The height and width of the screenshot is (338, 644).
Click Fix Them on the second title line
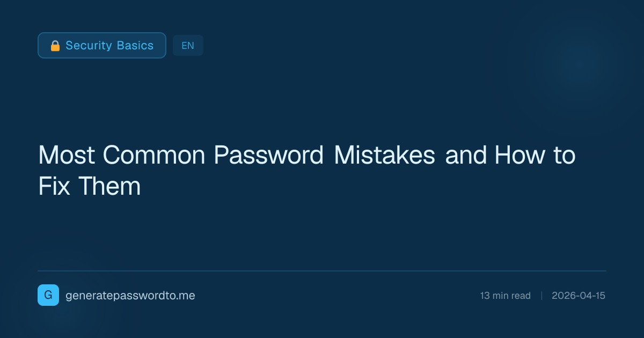(x=90, y=186)
